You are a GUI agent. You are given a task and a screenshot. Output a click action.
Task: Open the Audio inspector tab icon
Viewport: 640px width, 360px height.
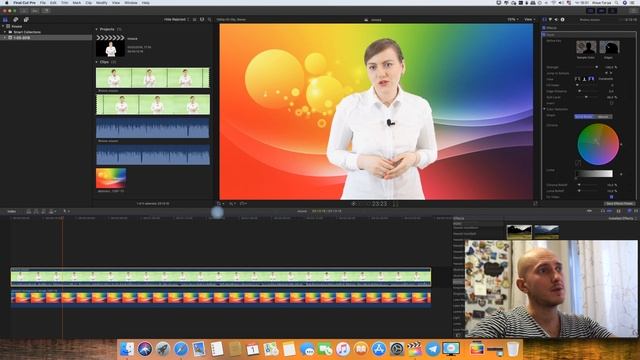pos(556,19)
